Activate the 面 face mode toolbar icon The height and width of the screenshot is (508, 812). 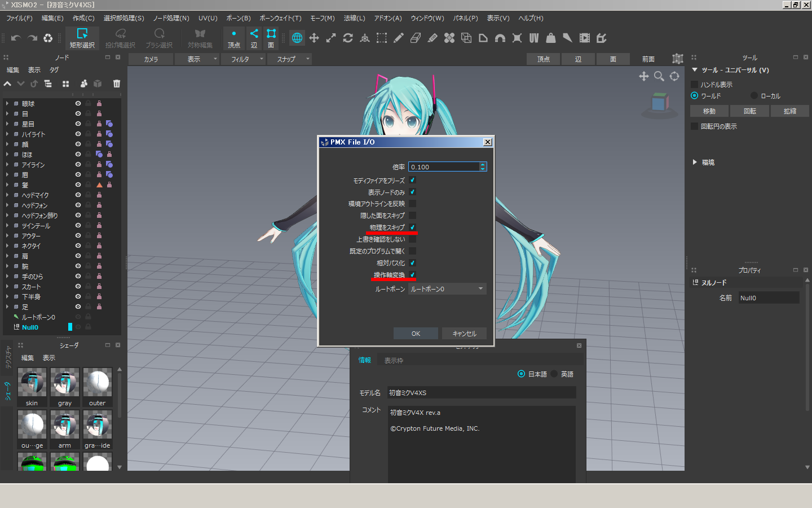[x=271, y=38]
